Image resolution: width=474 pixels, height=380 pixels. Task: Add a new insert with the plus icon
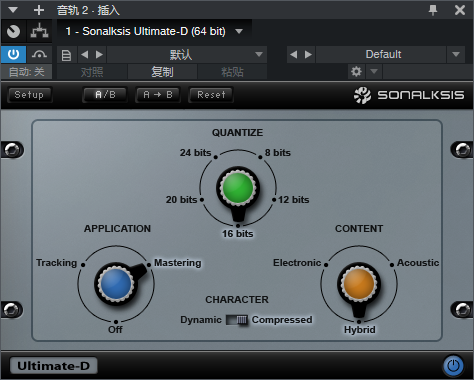pyautogui.click(x=39, y=10)
